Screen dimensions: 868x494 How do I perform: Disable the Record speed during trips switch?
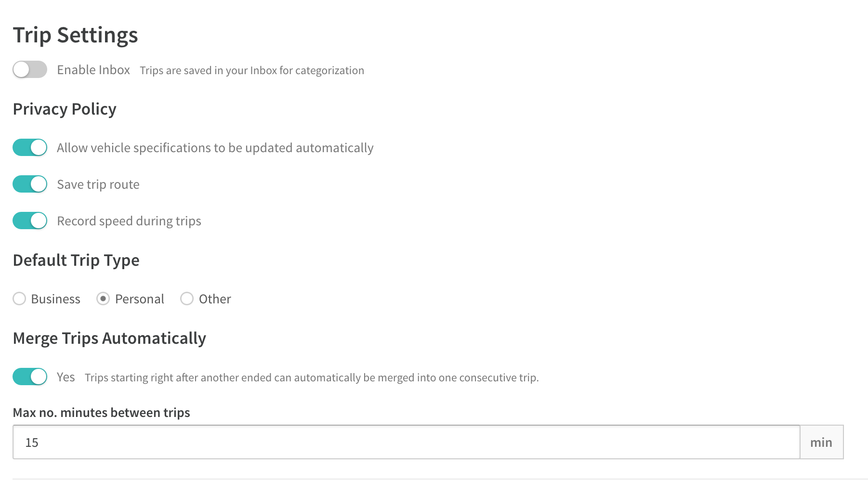point(30,221)
